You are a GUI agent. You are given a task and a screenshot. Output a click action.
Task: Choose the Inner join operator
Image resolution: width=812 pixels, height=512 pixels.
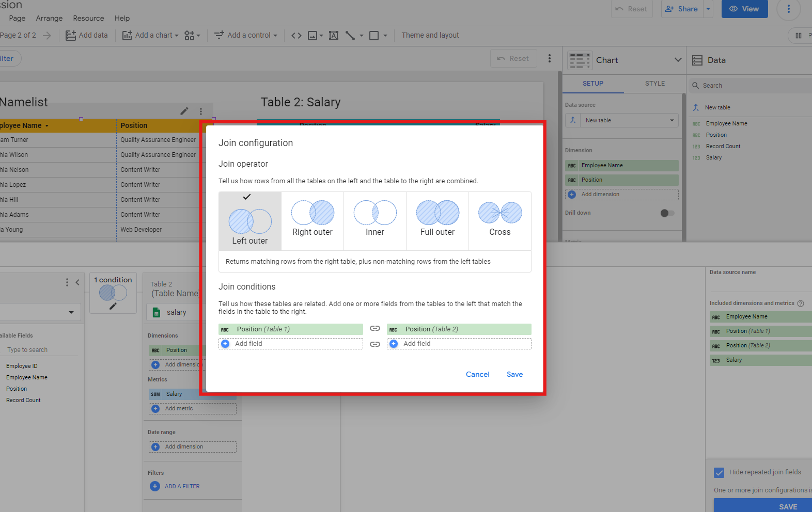(x=375, y=218)
